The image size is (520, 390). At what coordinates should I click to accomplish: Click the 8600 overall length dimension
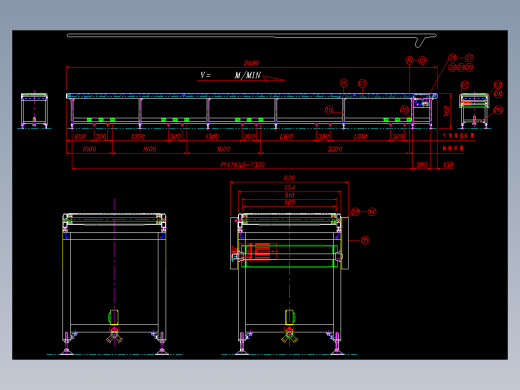pyautogui.click(x=251, y=63)
